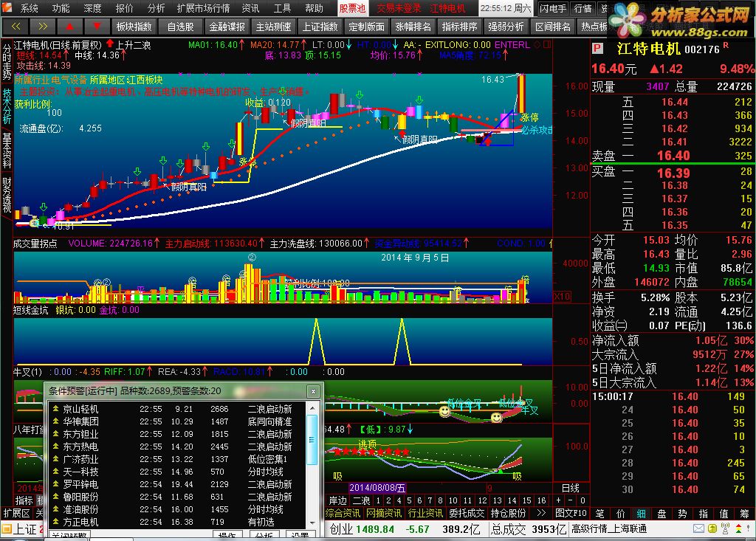This screenshot has width=756, height=541.
Task: Click the 闪电手 button
Action: (553, 8)
